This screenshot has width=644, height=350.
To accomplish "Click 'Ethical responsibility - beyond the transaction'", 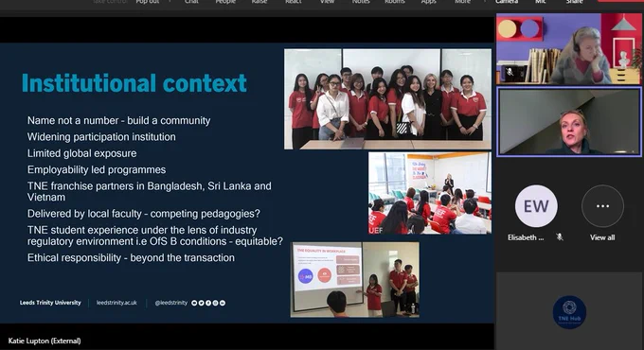I will click(131, 257).
